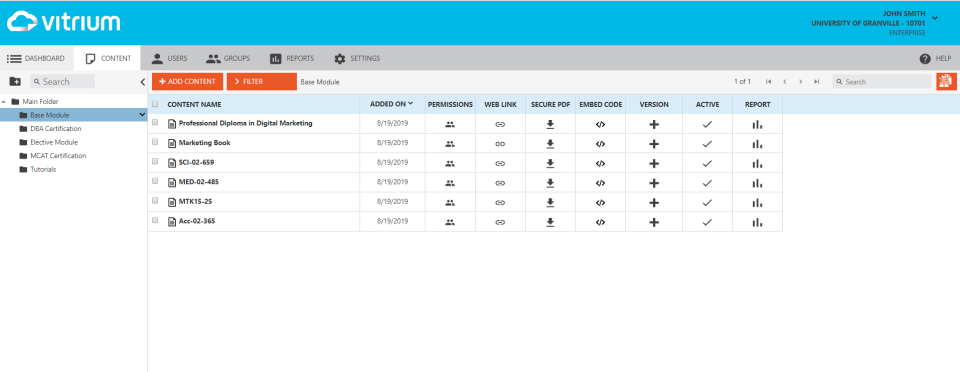Open the Groups tab
Image resolution: width=960 pixels, height=372 pixels.
click(228, 58)
